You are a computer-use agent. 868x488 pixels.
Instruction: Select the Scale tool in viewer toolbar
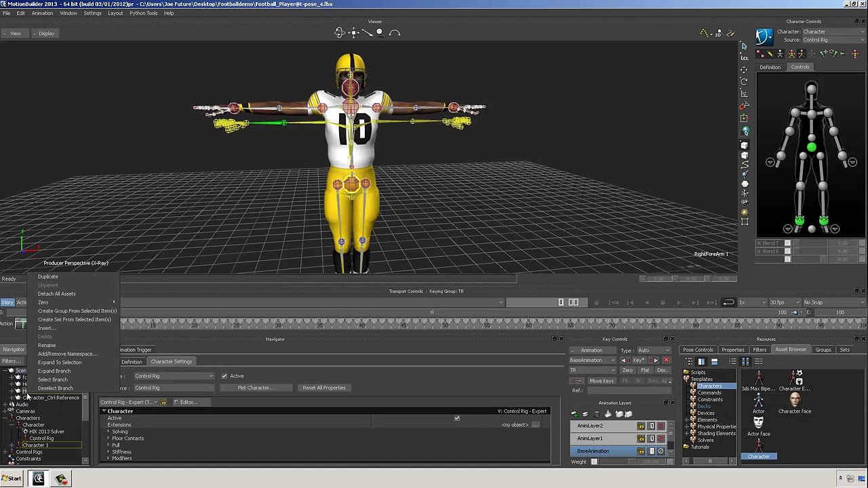coord(744,94)
